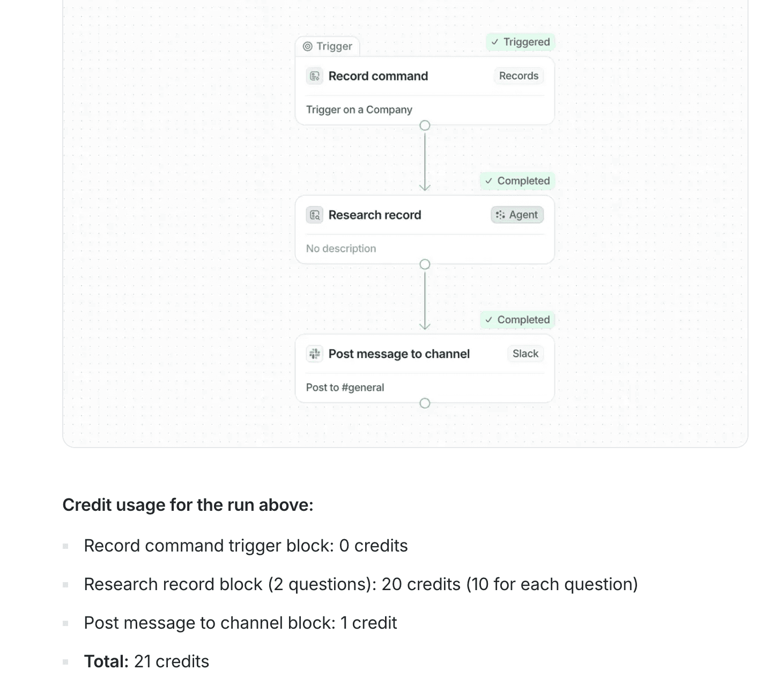This screenshot has height=700, width=770.
Task: Toggle the Completed badge above Research record
Action: click(x=516, y=181)
